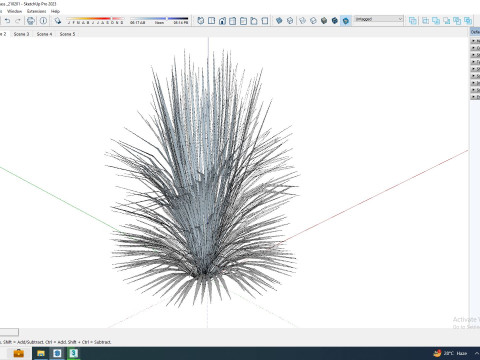This screenshot has width=480, height=360.
Task: Switch to Scene 3 tab
Action: 22,34
